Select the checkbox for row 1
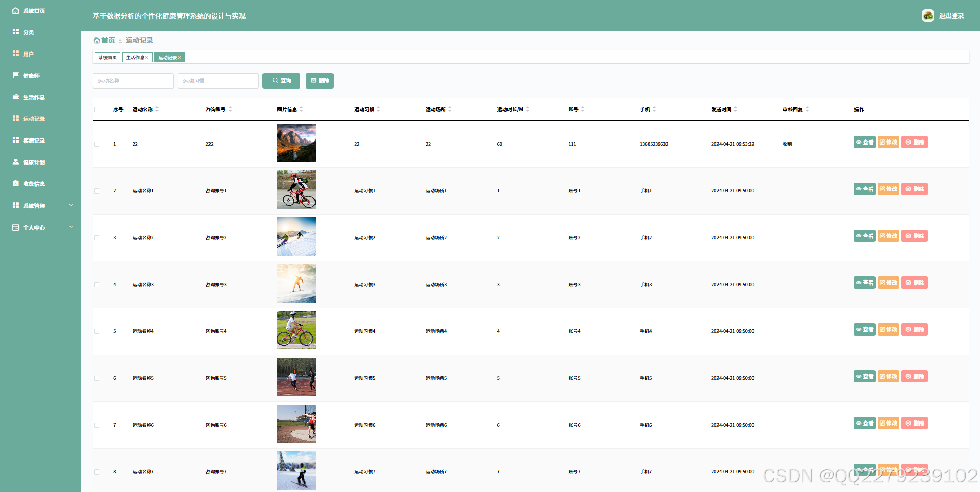 click(x=97, y=144)
